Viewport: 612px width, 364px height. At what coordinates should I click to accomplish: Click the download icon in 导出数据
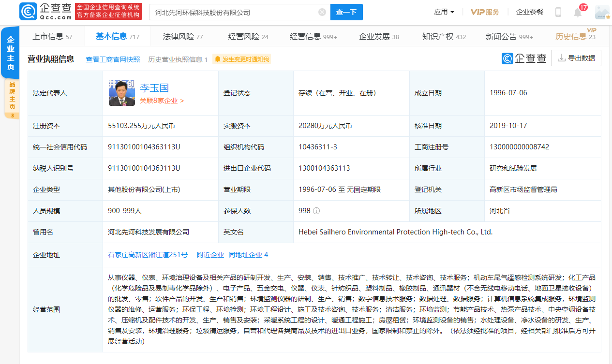click(x=562, y=58)
